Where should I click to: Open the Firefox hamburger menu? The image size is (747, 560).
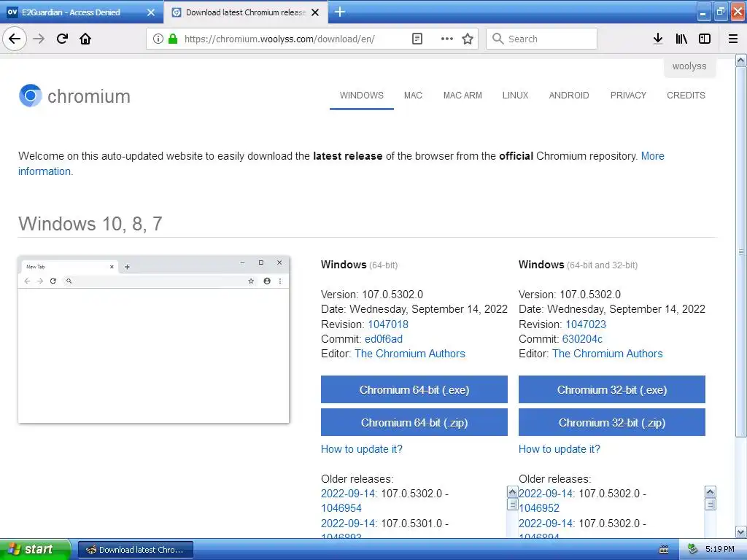(x=733, y=39)
